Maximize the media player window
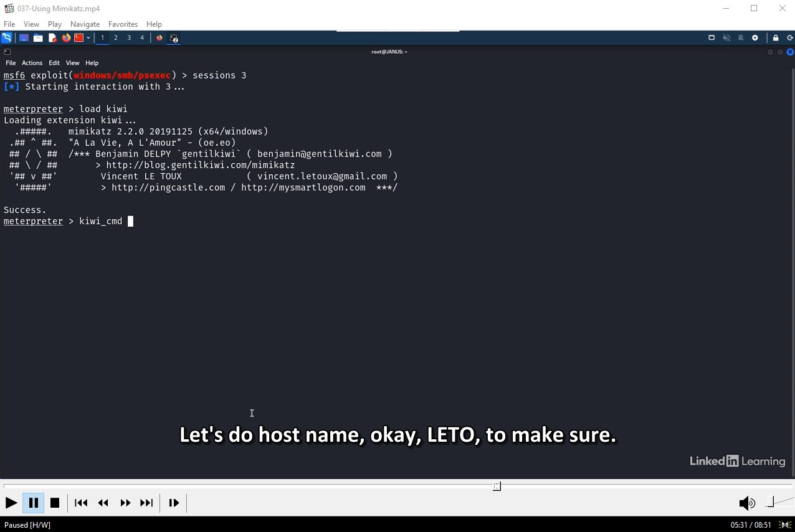 (x=754, y=9)
